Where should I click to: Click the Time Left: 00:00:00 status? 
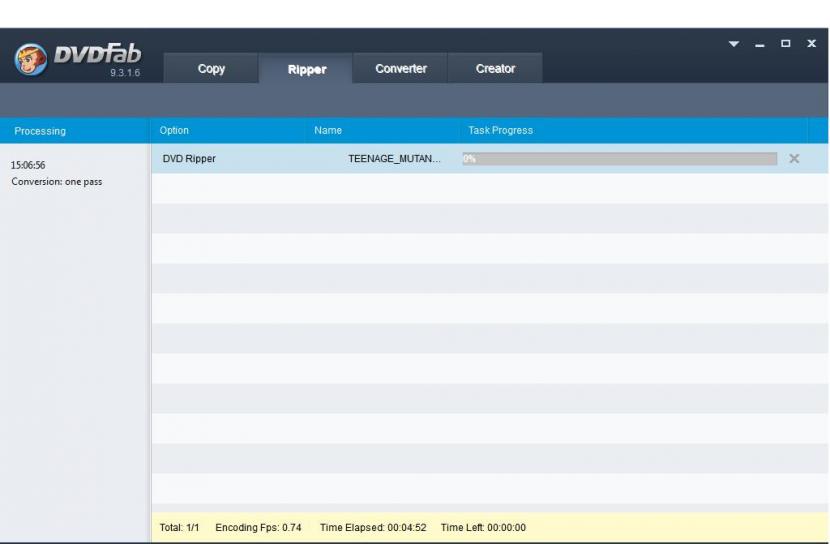pos(483,527)
